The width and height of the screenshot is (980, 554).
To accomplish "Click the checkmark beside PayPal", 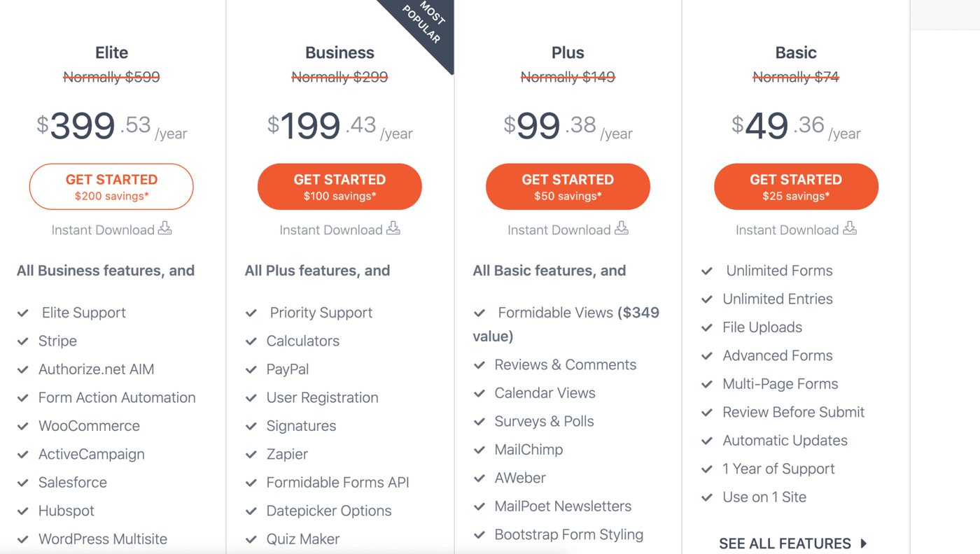I will (x=251, y=369).
